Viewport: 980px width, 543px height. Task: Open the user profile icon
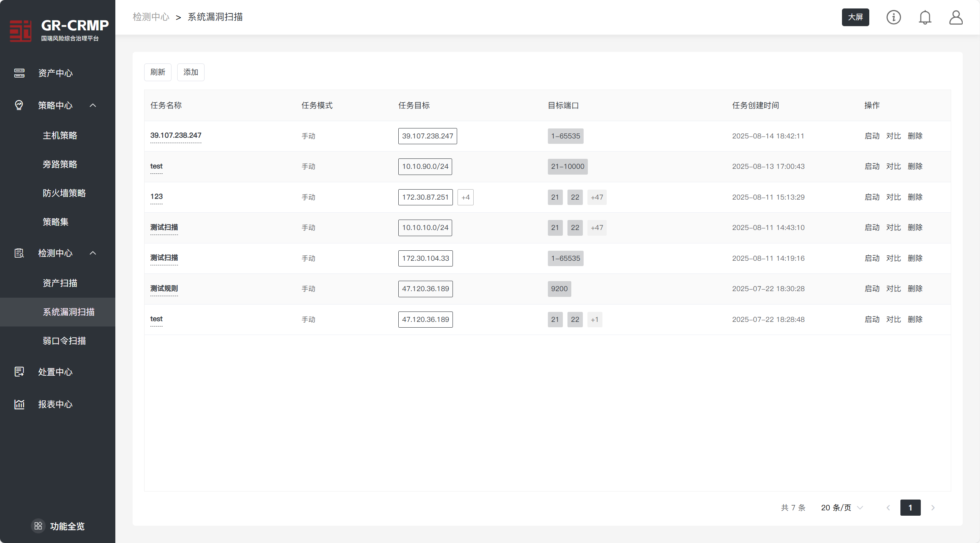pos(955,17)
